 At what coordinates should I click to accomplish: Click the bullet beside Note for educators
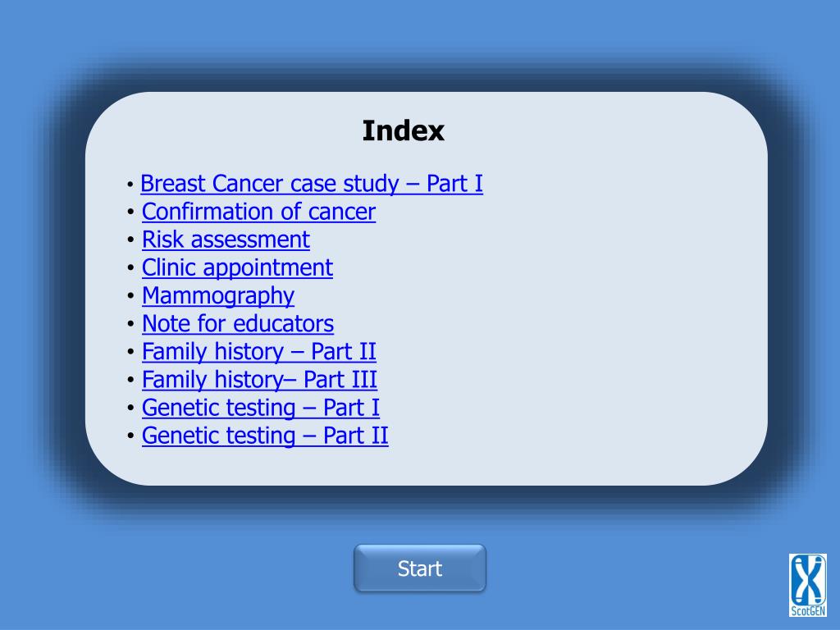pos(130,323)
